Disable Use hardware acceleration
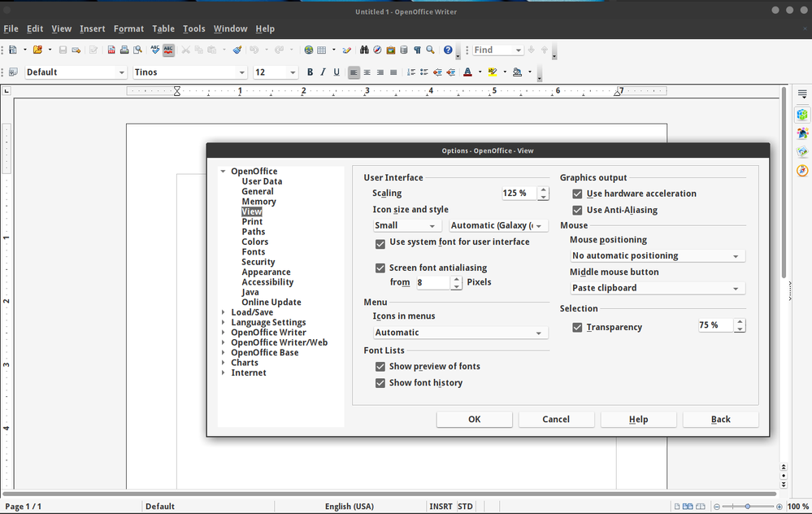The image size is (812, 514). pos(578,194)
